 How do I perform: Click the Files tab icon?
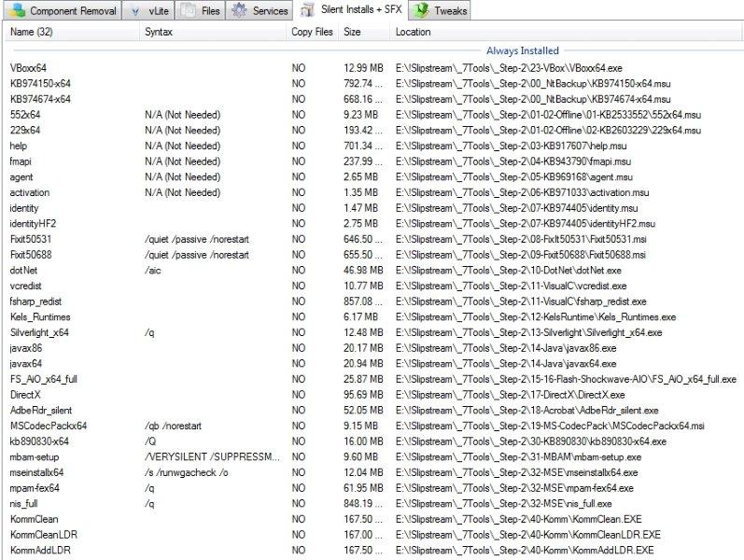point(188,11)
